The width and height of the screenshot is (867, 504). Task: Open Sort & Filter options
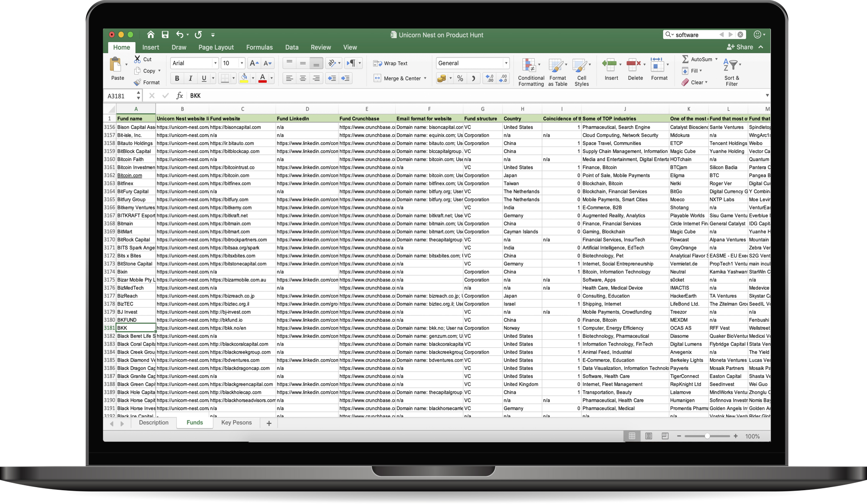tap(731, 72)
